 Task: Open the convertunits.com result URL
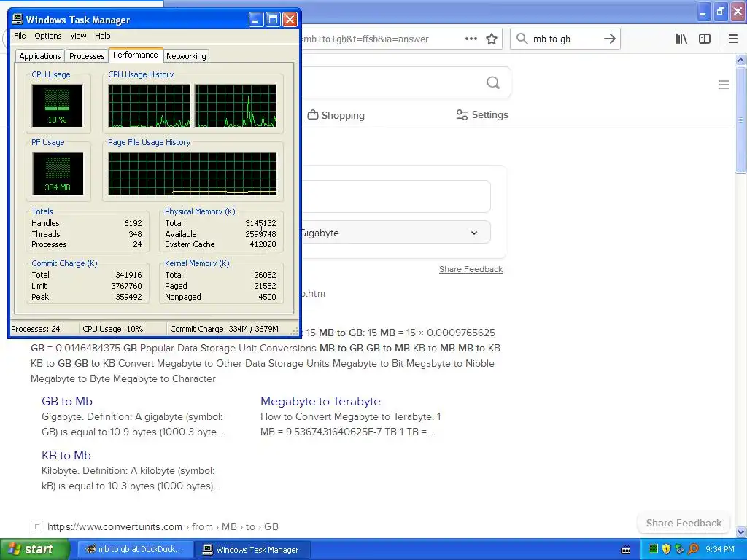pyautogui.click(x=163, y=526)
